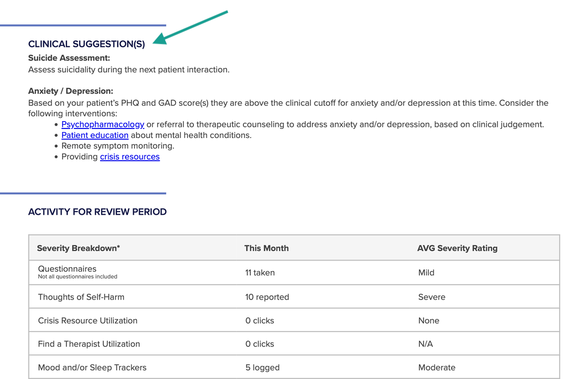The image size is (588, 379).
Task: Click the 11 taken cell
Action: 260,273
